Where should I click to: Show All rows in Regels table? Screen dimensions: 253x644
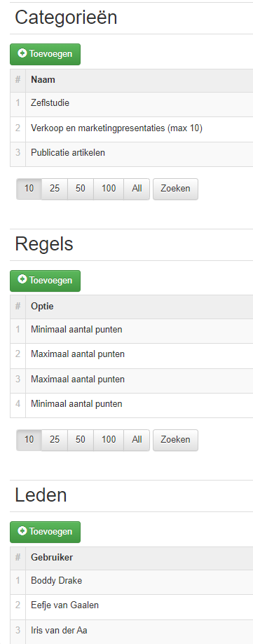pyautogui.click(x=137, y=441)
